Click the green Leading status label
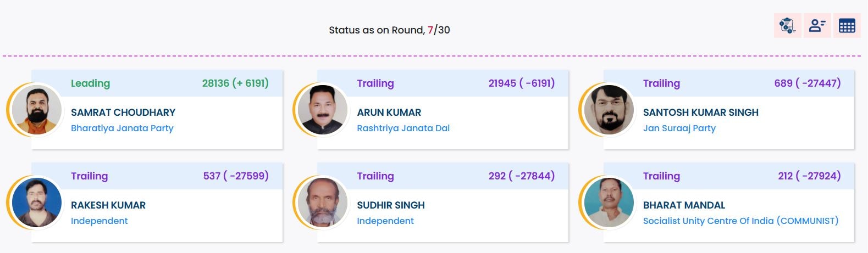Viewport: 868px width, 253px height. pyautogui.click(x=90, y=83)
